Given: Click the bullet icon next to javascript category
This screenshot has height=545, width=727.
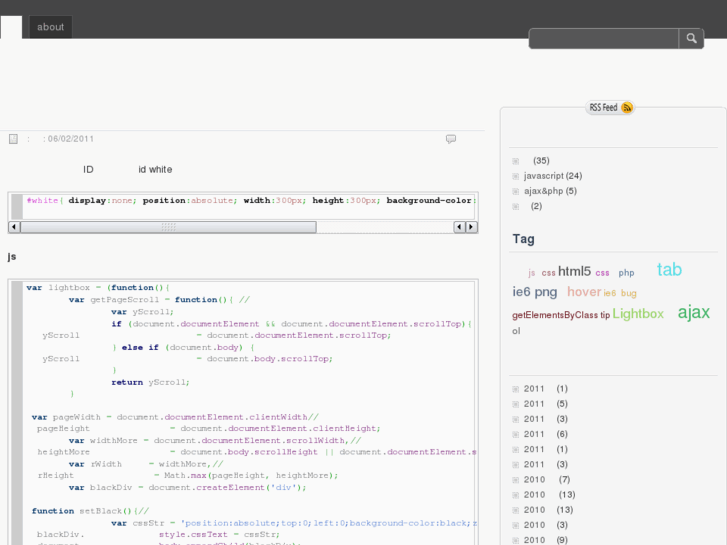Looking at the screenshot, I should coord(516,176).
